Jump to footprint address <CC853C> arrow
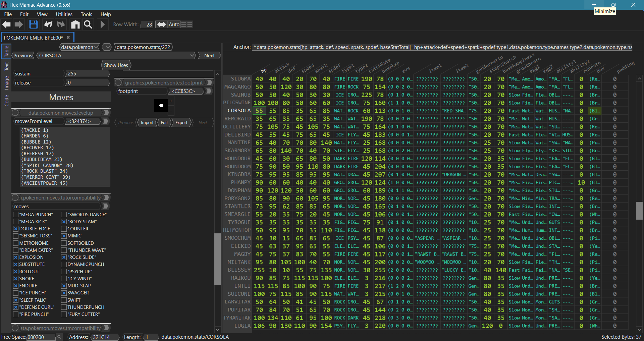The image size is (644, 341). point(209,91)
